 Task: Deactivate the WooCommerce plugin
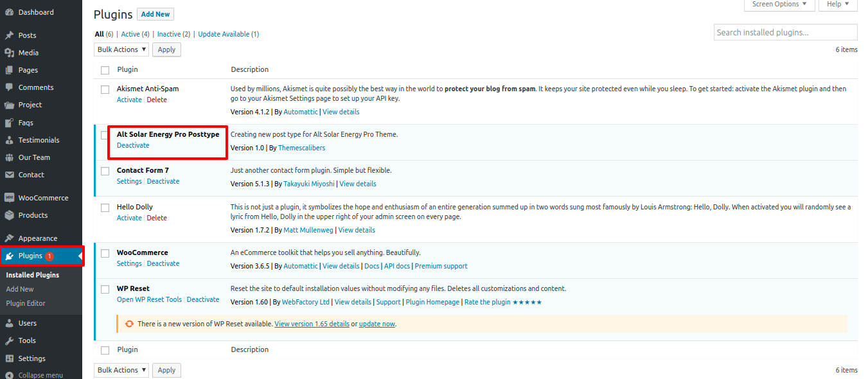pos(163,263)
